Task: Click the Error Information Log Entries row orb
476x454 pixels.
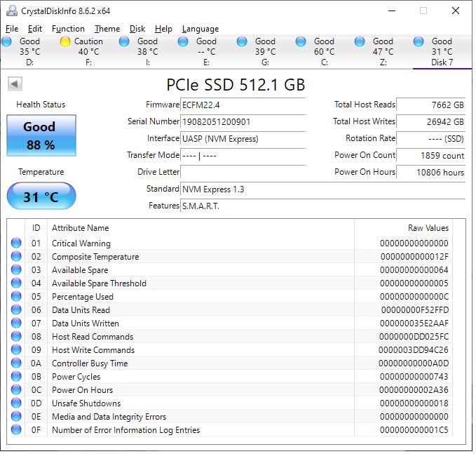Action: coord(16,429)
